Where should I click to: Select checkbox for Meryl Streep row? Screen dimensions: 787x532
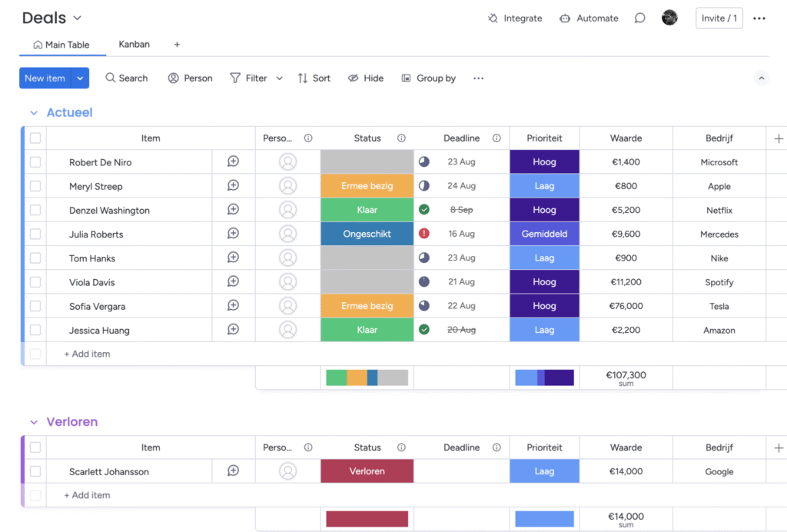coord(35,186)
